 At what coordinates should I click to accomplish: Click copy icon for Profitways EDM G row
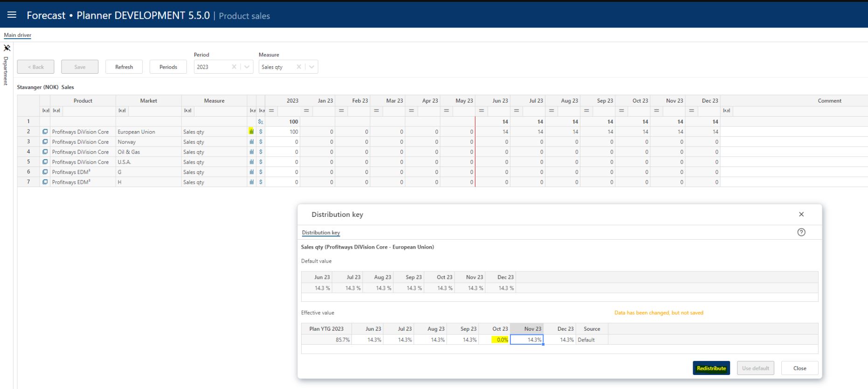click(45, 172)
